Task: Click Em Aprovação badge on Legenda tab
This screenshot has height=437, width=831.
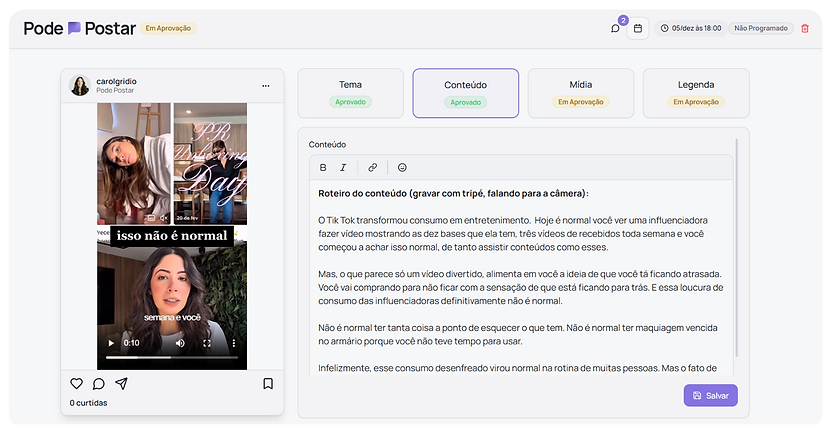Action: coord(696,102)
